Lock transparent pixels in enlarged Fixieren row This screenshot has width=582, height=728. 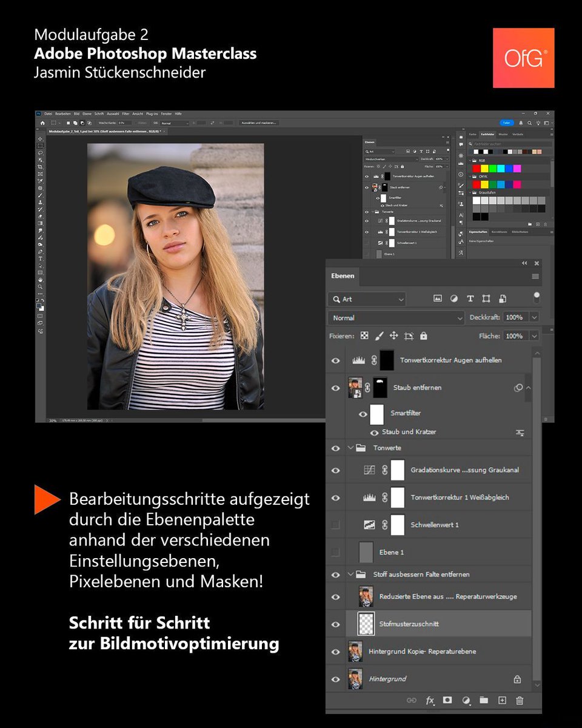364,335
